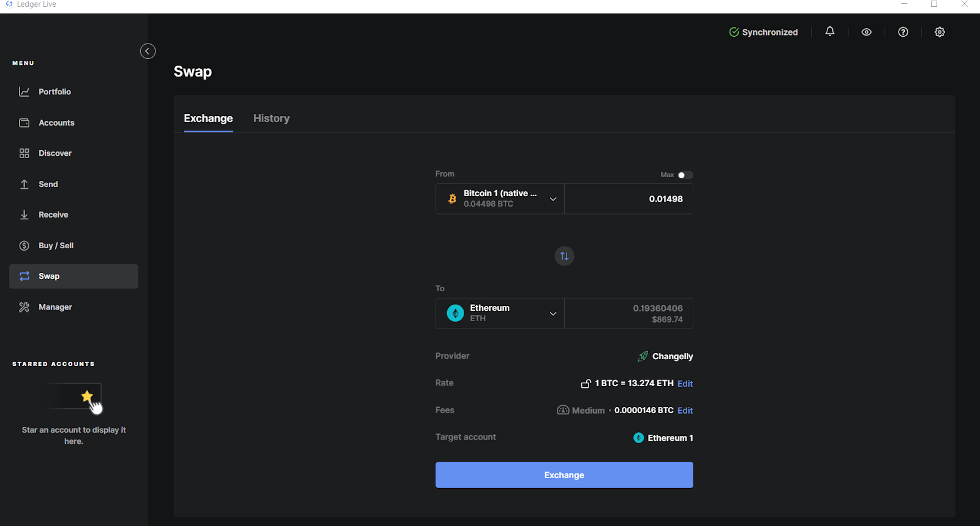Click the Synchronized status icon
980x526 pixels.
pos(734,32)
